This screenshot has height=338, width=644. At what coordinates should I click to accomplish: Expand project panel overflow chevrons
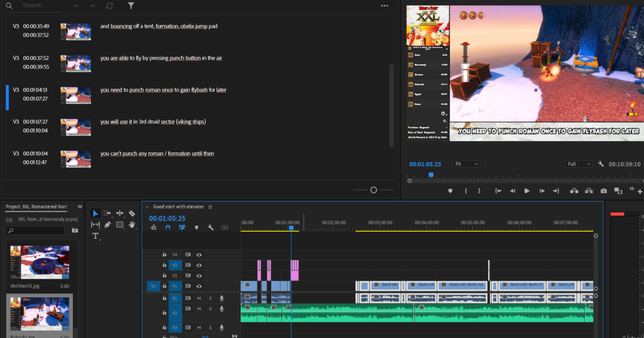click(x=80, y=207)
